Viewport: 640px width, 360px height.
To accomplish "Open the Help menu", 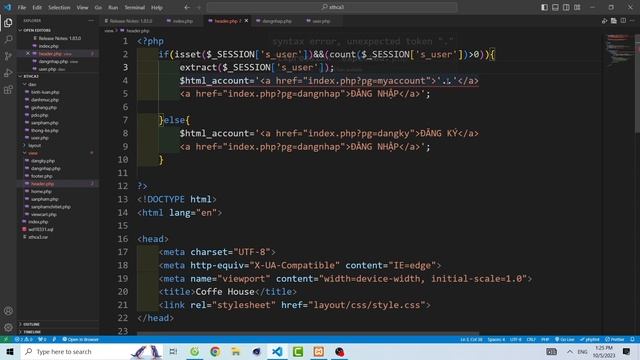I will (x=157, y=7).
